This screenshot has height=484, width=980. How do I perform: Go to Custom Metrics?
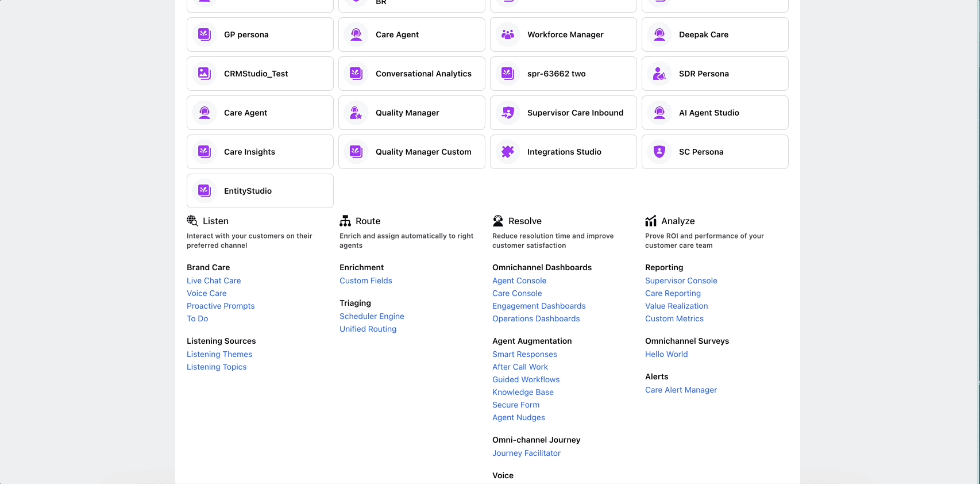674,318
